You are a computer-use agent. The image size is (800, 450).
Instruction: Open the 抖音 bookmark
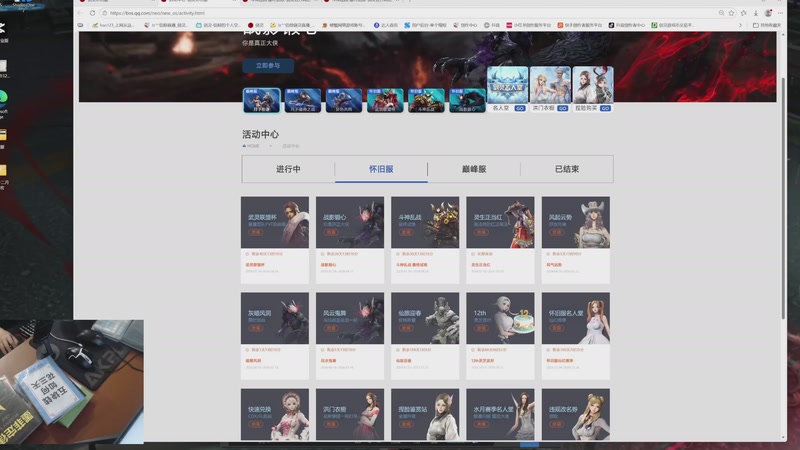click(x=492, y=25)
